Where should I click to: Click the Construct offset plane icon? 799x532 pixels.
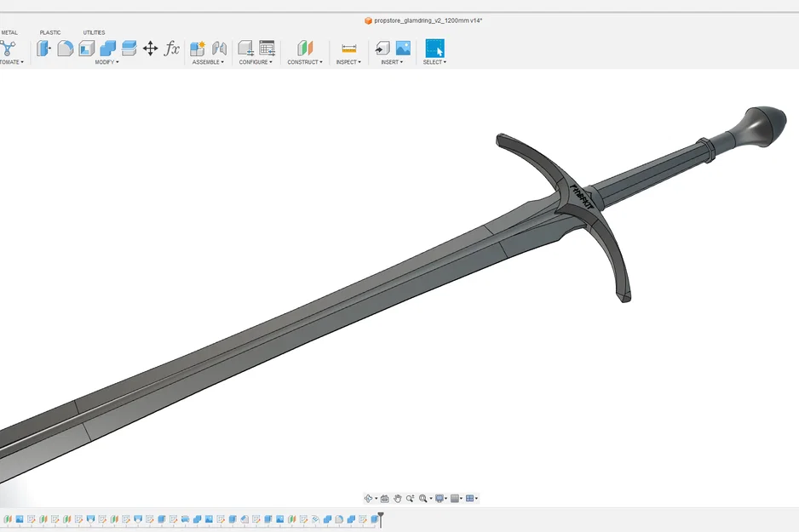[x=304, y=49]
